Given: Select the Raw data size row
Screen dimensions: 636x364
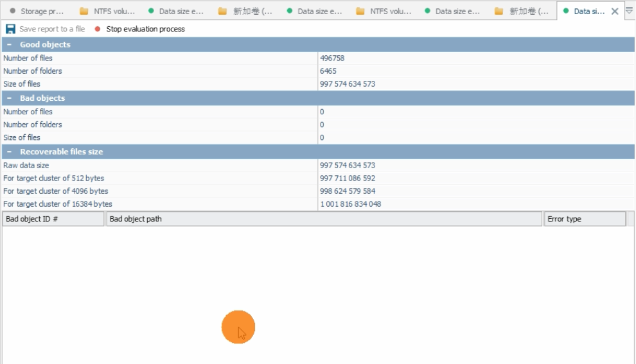Looking at the screenshot, I should tap(318, 166).
